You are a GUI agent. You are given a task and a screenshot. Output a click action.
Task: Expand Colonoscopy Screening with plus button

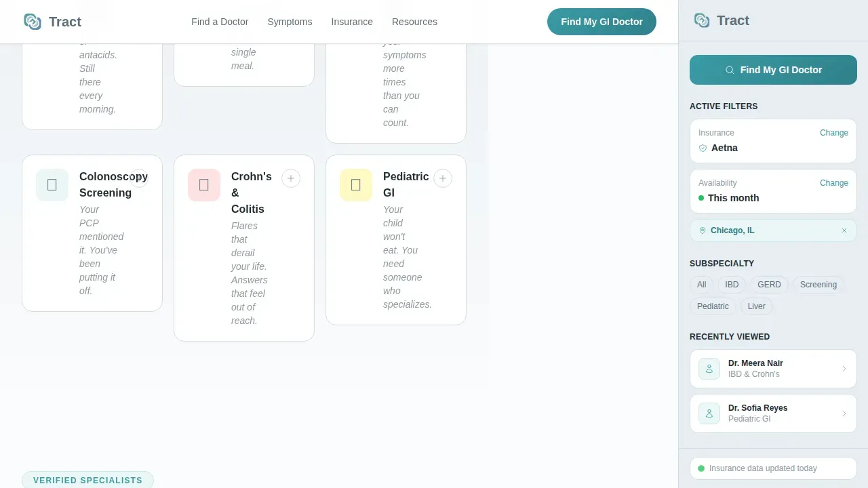(x=139, y=178)
